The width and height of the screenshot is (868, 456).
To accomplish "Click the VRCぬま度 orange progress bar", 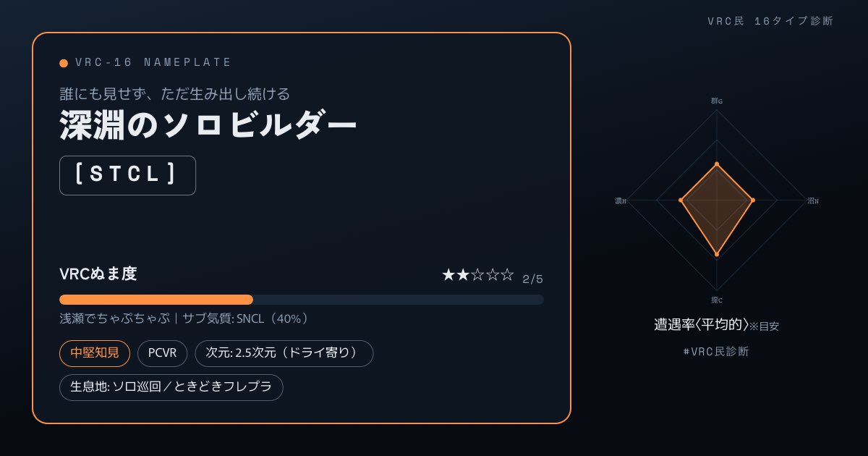I will point(156,300).
